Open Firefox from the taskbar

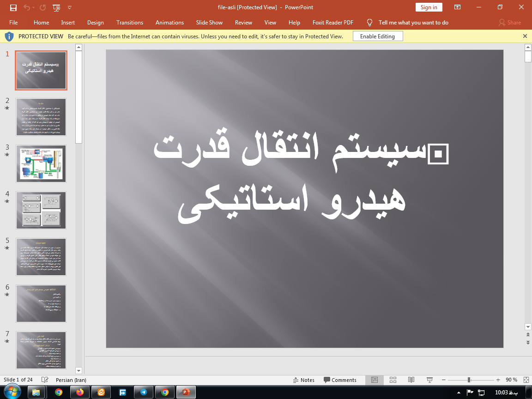coord(80,392)
